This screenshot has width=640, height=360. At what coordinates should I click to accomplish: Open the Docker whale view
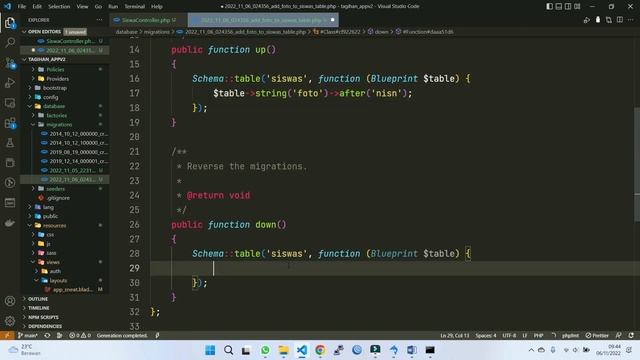pyautogui.click(x=10, y=223)
